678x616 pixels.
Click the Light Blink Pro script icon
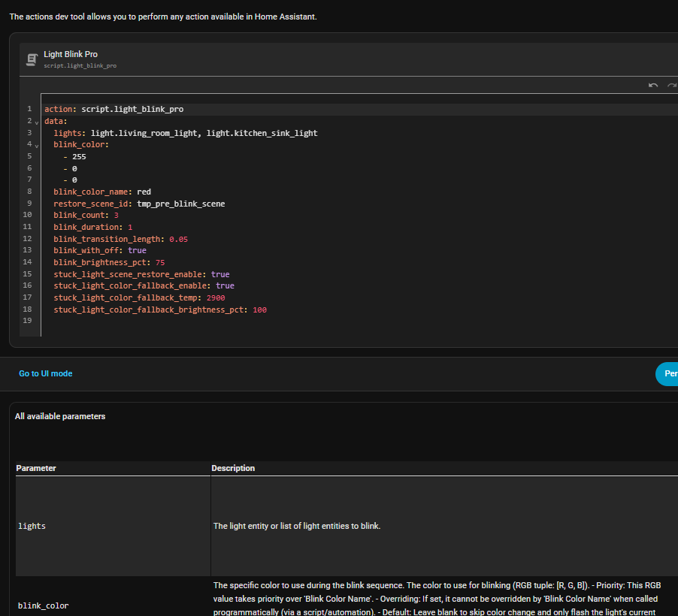pyautogui.click(x=32, y=59)
